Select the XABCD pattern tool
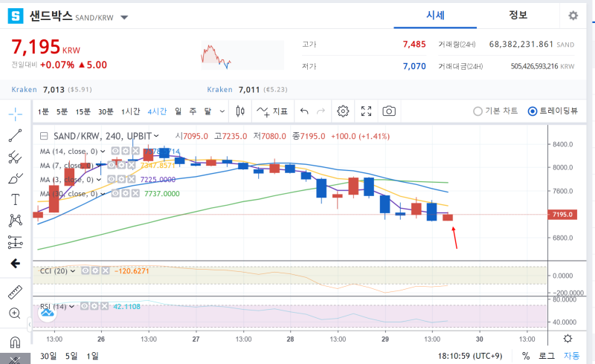 click(x=15, y=221)
